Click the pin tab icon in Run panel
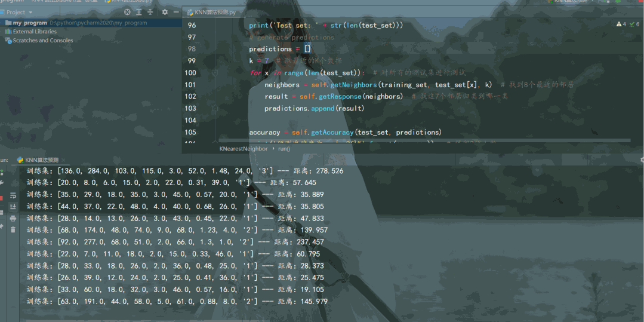The width and height of the screenshot is (644, 322). (2, 226)
